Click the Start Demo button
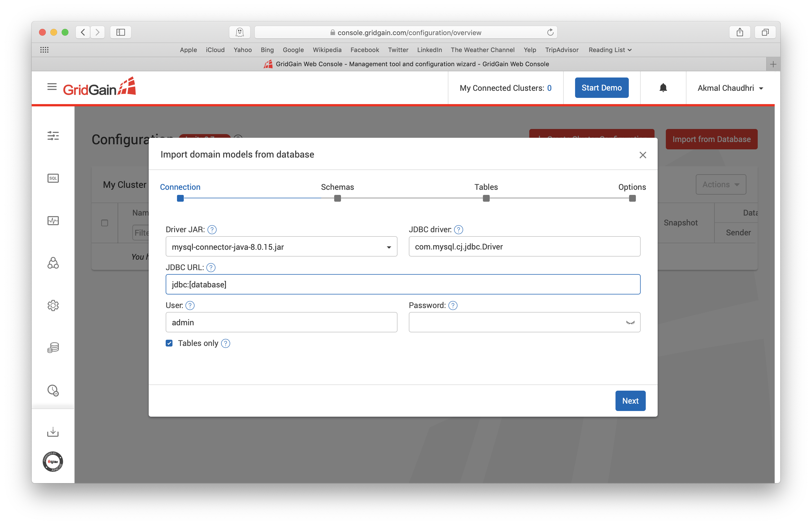This screenshot has height=525, width=812. coord(601,87)
